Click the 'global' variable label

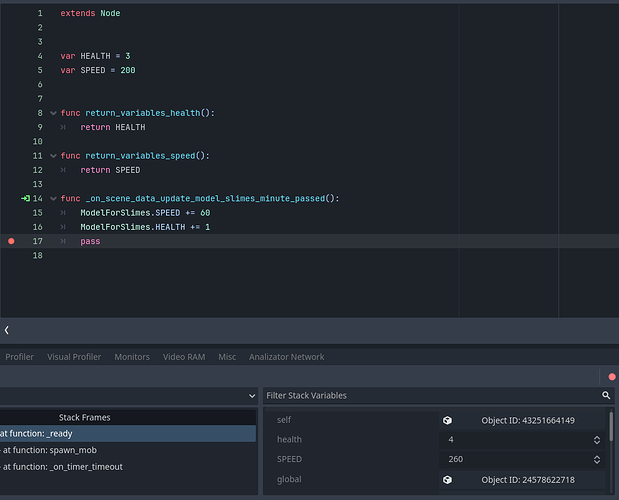pyautogui.click(x=289, y=479)
